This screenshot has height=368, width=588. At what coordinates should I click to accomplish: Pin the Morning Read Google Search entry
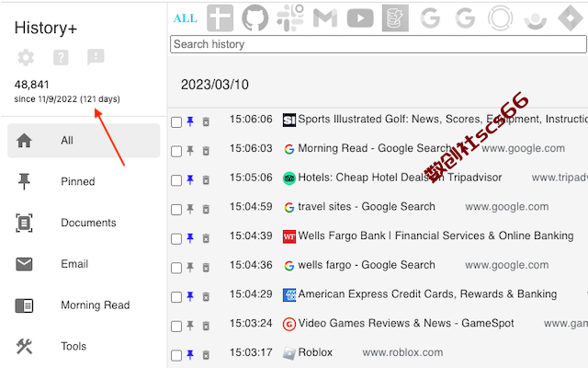(x=190, y=151)
